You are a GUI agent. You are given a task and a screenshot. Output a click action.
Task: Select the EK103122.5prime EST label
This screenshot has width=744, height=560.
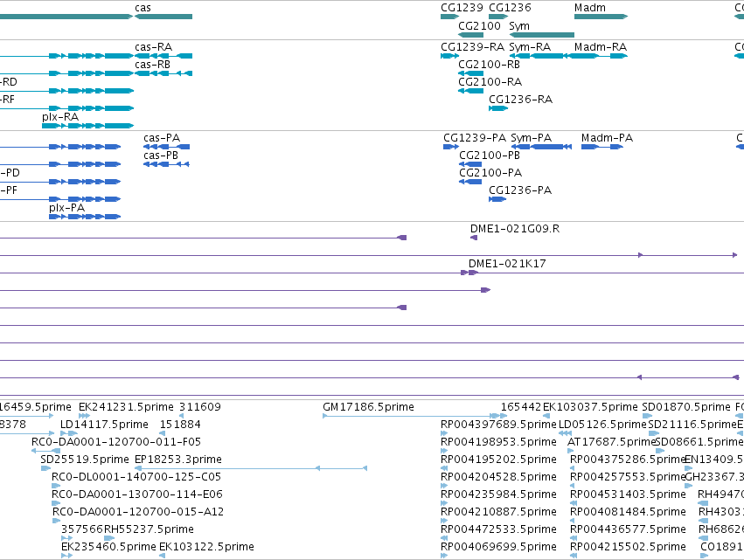[206, 547]
